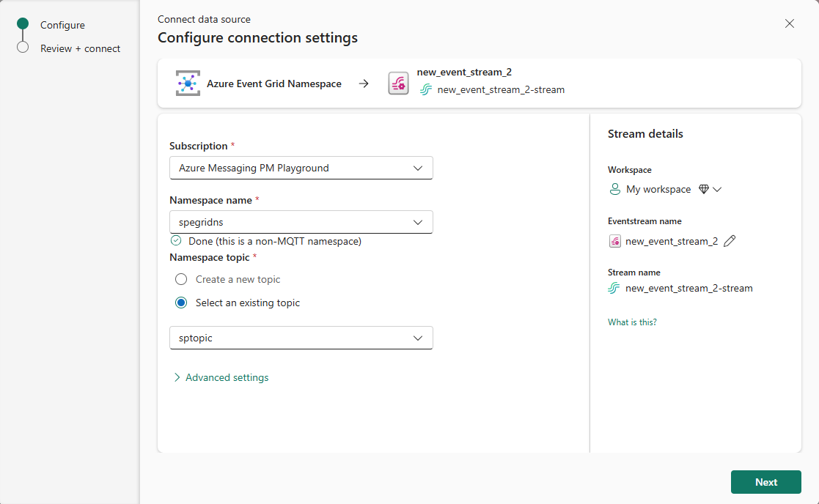Expand the Advanced settings section
The height and width of the screenshot is (504, 819).
(x=221, y=377)
